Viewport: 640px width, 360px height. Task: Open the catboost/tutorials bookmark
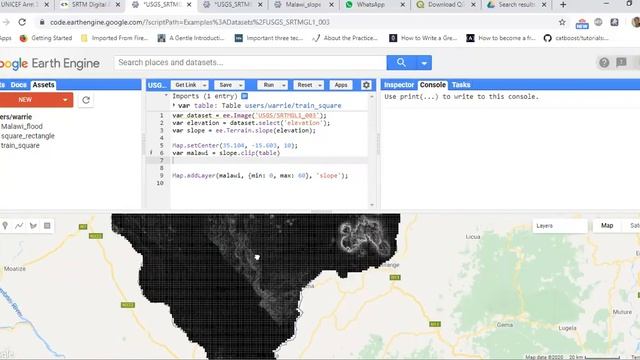tap(576, 38)
